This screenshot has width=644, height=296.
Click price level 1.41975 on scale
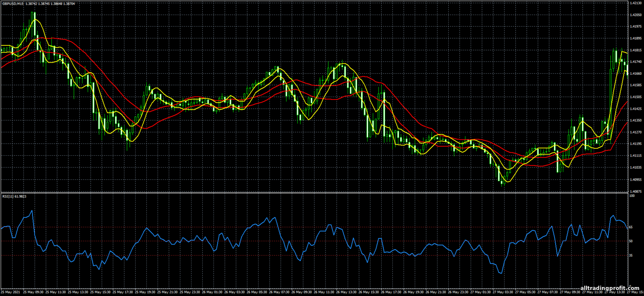(636, 27)
